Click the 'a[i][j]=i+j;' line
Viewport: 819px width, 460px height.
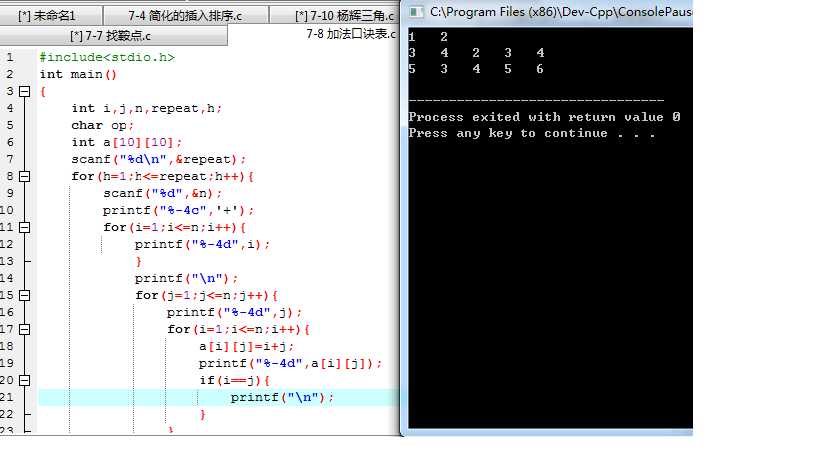(246, 347)
